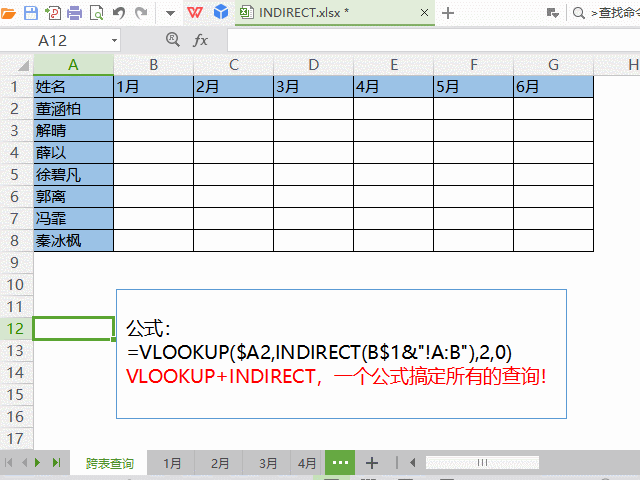Image resolution: width=640 pixels, height=480 pixels.
Task: Click cell A1 with 姓名
Action: click(x=73, y=87)
